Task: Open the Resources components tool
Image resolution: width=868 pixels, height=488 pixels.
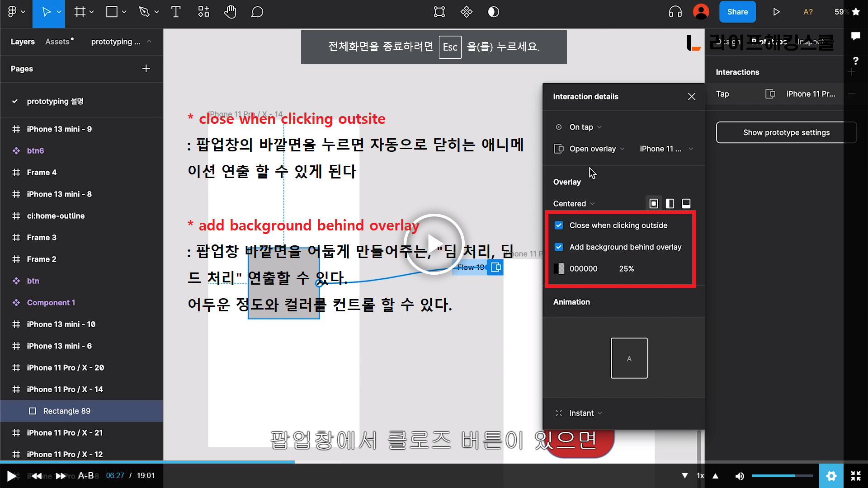Action: point(203,12)
